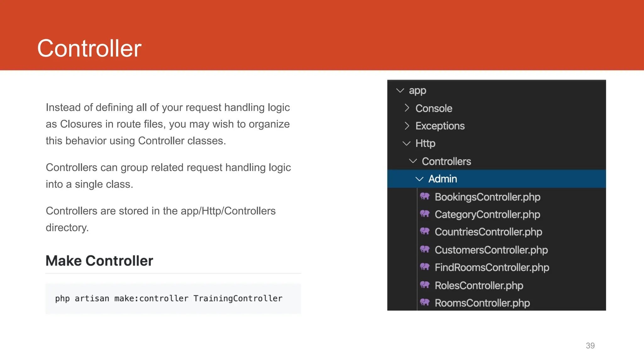Click the paragraph starting 'Controllers are stored'

click(x=161, y=219)
